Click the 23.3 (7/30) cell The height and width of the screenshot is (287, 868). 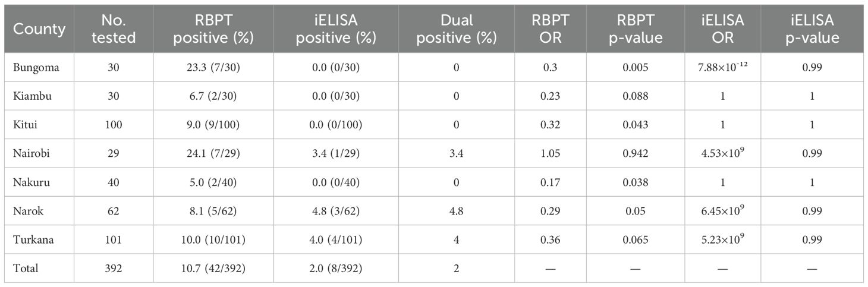coord(213,68)
